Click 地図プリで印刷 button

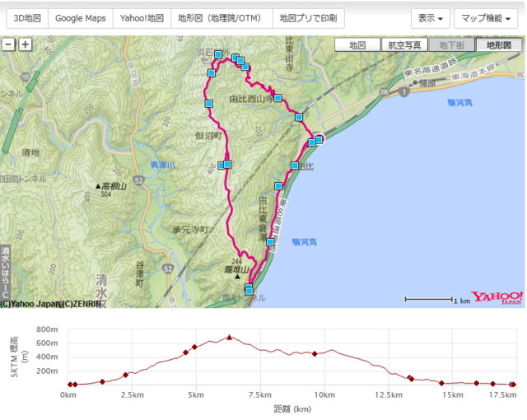point(308,18)
